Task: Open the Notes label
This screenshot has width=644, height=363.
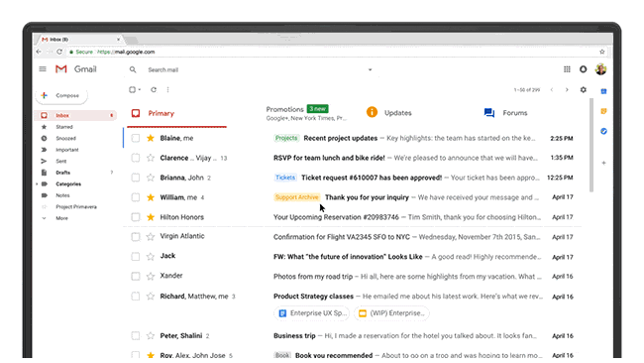Action: [62, 195]
